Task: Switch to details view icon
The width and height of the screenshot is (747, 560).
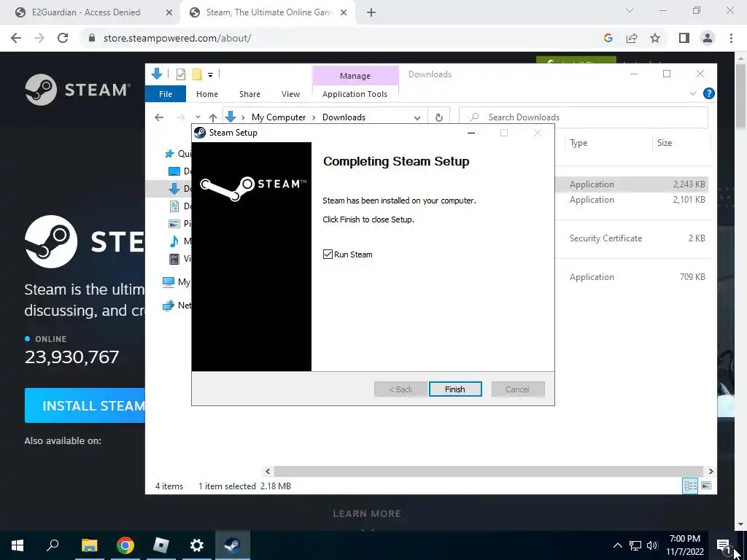Action: (x=690, y=486)
